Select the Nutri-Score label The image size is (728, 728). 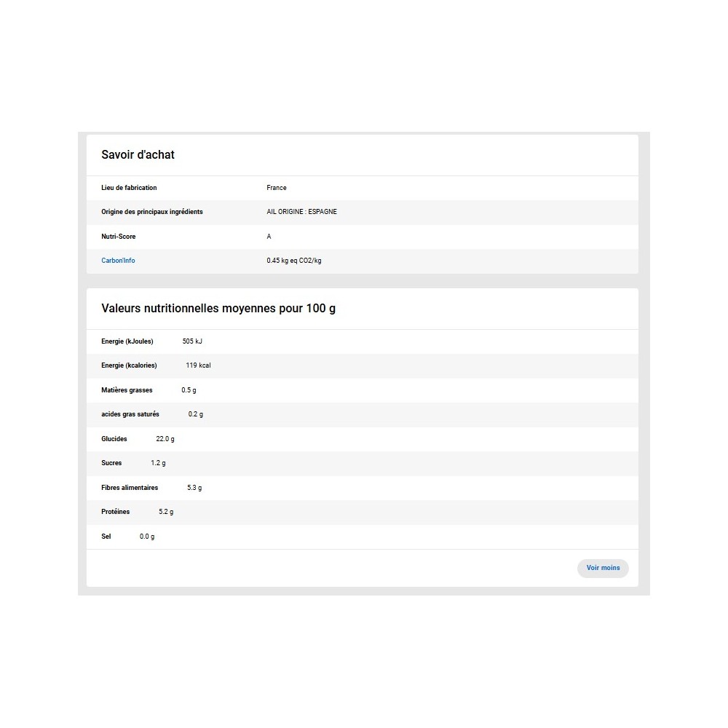point(119,237)
